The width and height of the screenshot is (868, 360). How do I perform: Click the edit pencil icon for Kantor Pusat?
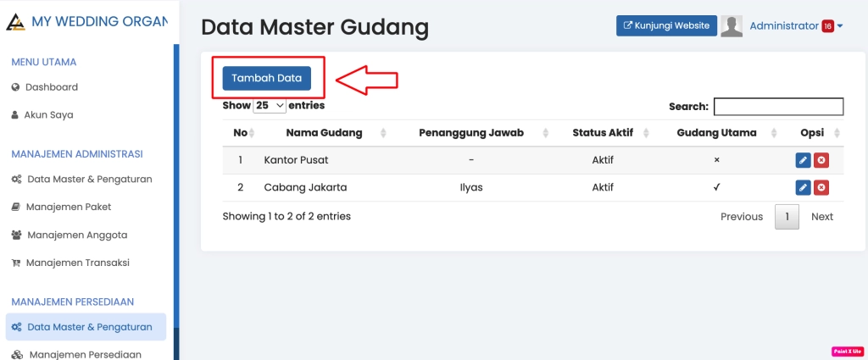tap(803, 160)
